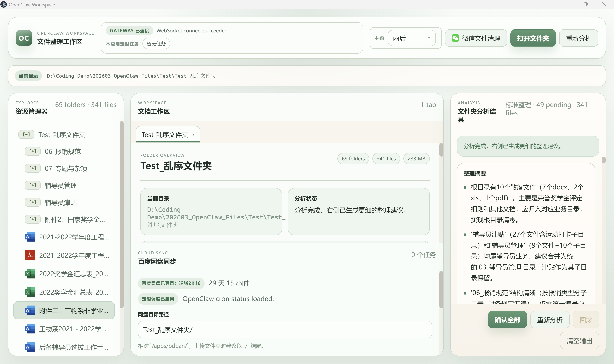Click the Word icon of 后备辅导员选拔工作手 file
The height and width of the screenshot is (364, 614).
[30, 347]
